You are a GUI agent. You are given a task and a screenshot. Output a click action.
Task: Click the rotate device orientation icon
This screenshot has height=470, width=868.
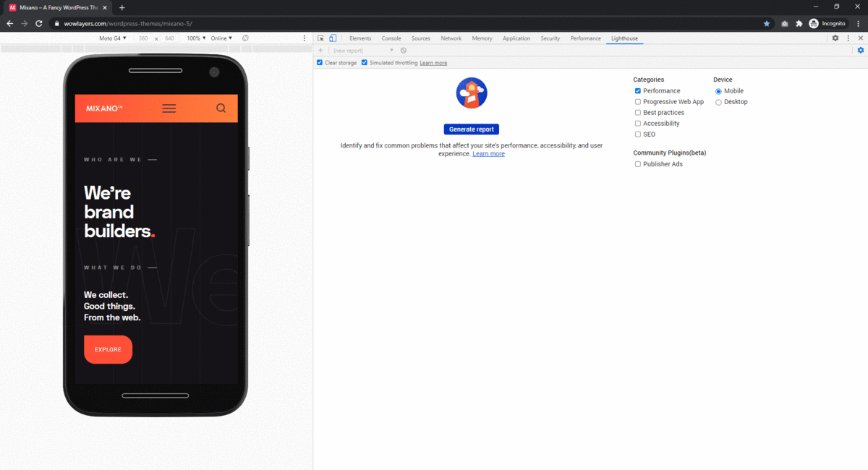[x=246, y=38]
